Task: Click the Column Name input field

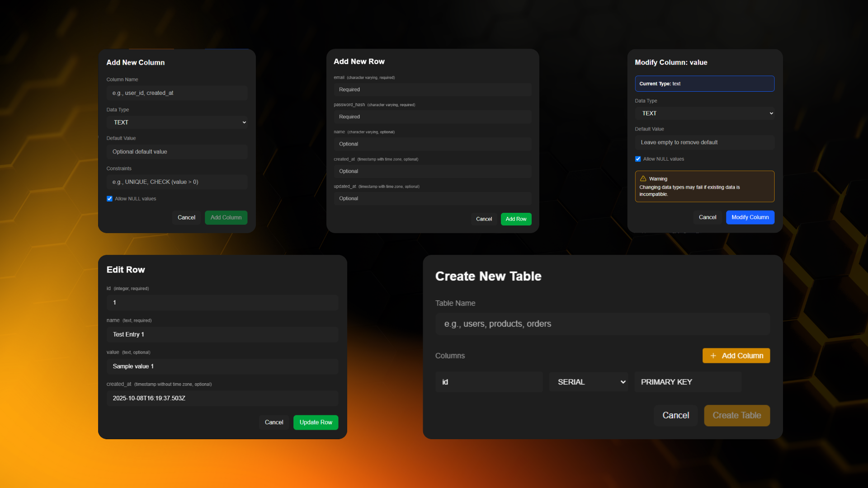Action: click(x=177, y=93)
